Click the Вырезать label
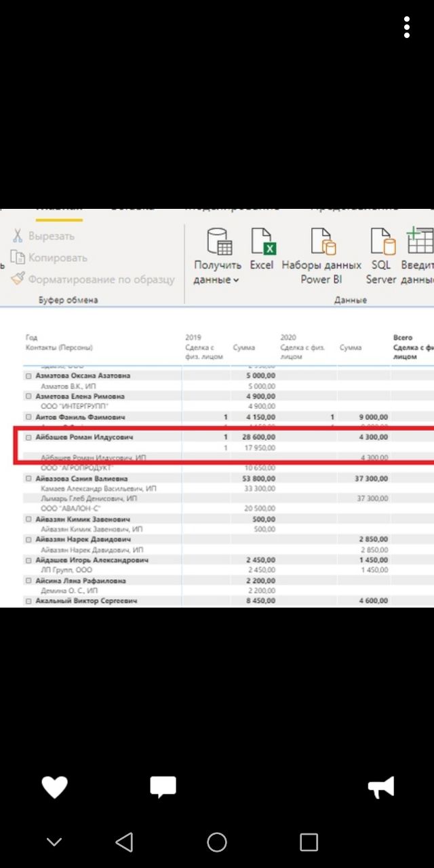434x868 pixels. (52, 236)
